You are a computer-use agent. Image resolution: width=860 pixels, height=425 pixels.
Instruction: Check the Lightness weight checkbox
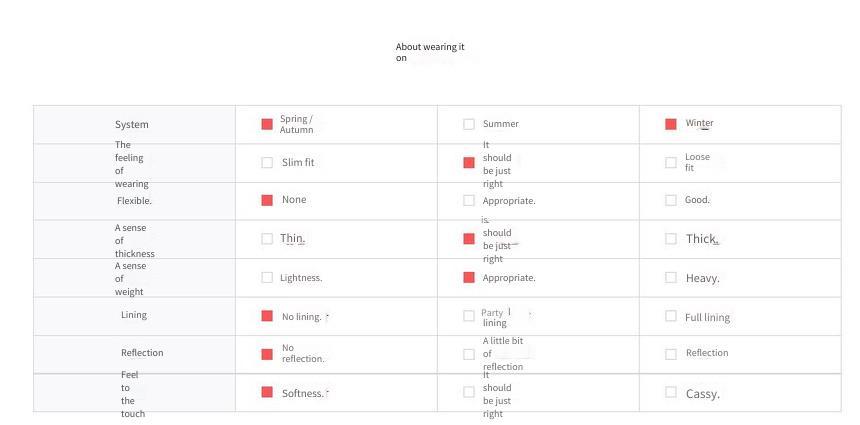267,277
